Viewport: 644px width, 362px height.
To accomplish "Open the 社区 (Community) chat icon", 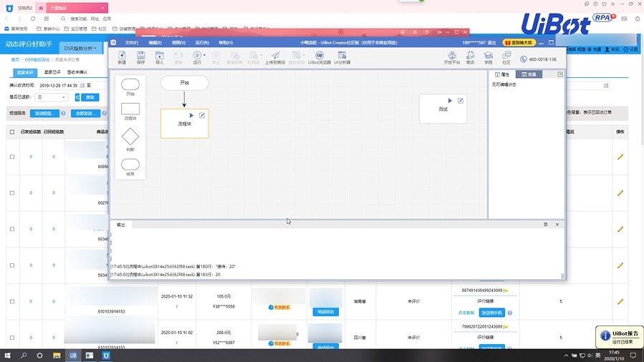I will point(506,57).
